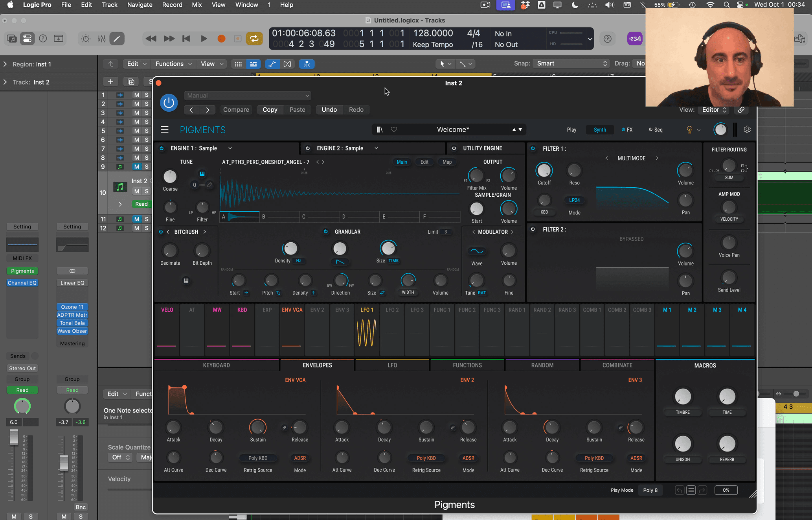Open the Track menu in menu bar

(110, 5)
